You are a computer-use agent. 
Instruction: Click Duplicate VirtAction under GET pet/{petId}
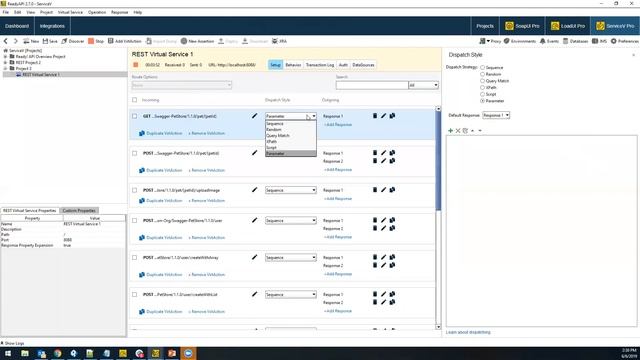click(161, 133)
